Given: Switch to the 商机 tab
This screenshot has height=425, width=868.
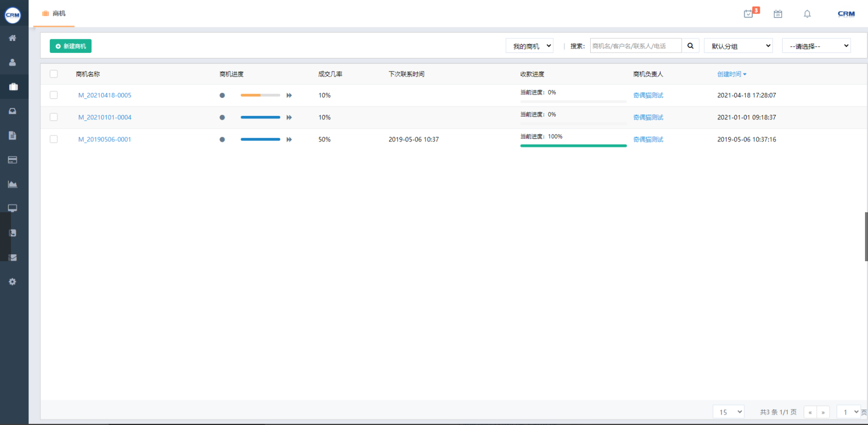Looking at the screenshot, I should [x=54, y=13].
